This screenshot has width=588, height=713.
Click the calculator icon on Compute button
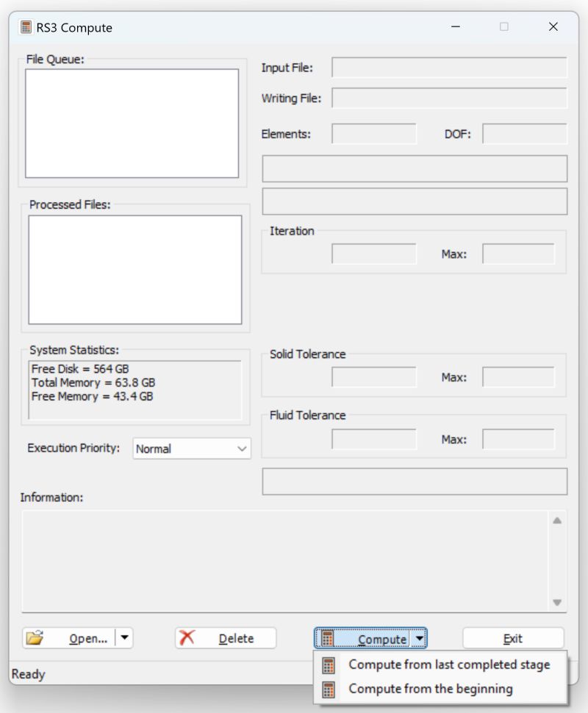[x=327, y=638]
